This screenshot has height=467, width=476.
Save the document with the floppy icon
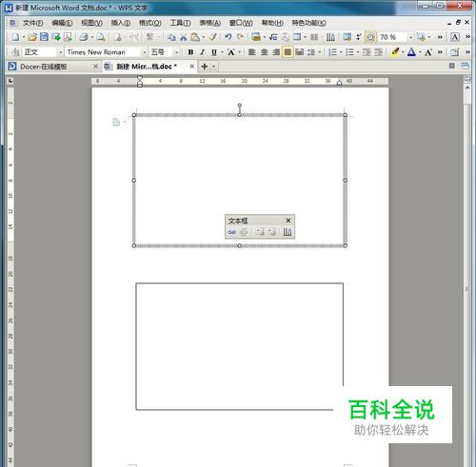click(x=44, y=37)
